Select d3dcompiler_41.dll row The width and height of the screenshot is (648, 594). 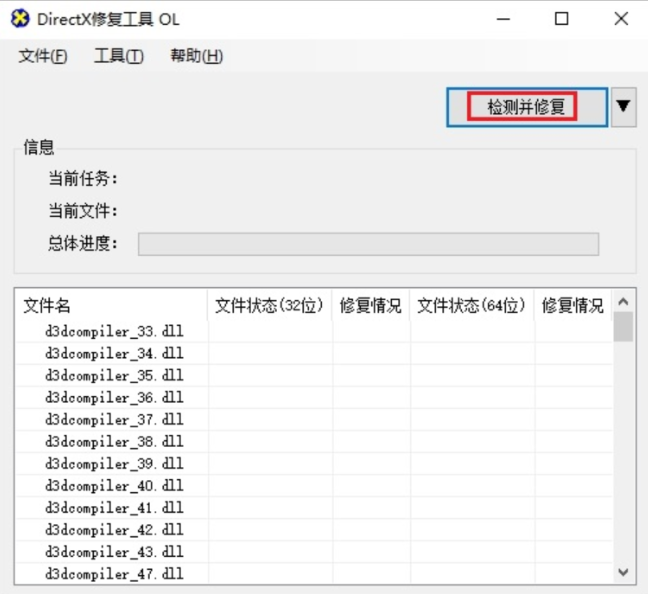coord(314,508)
